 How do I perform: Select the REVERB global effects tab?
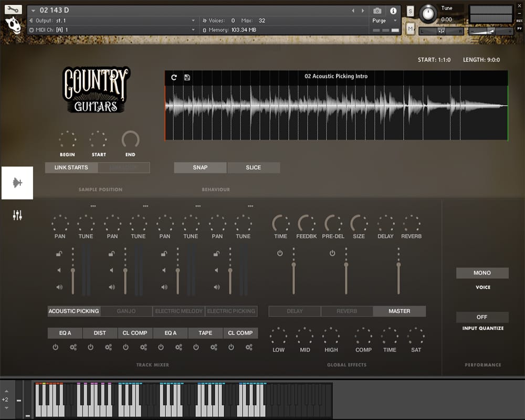346,311
